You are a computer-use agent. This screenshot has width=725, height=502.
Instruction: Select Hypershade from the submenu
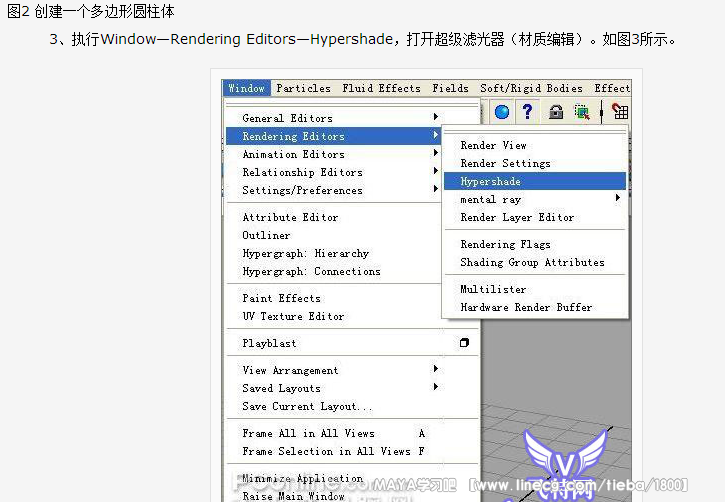tap(535, 181)
